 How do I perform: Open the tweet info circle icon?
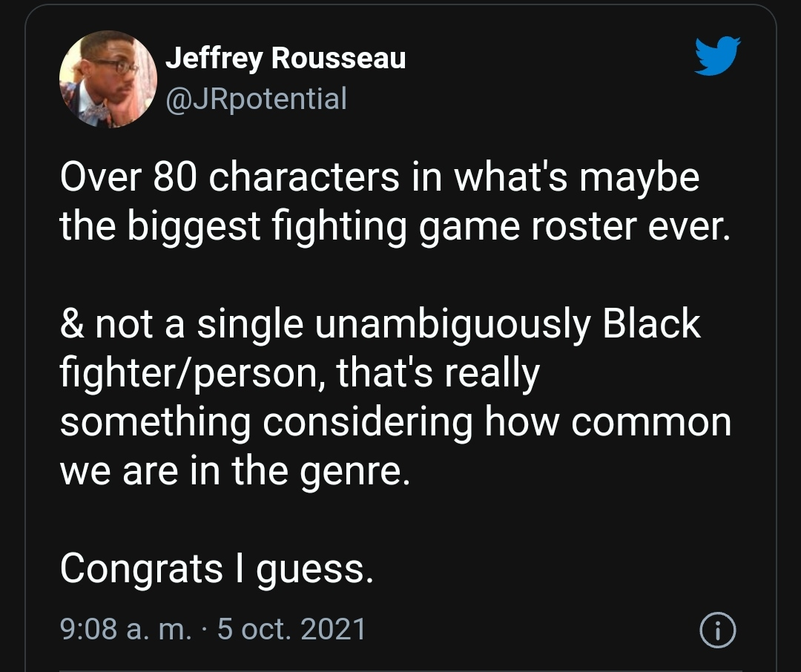pos(717,630)
